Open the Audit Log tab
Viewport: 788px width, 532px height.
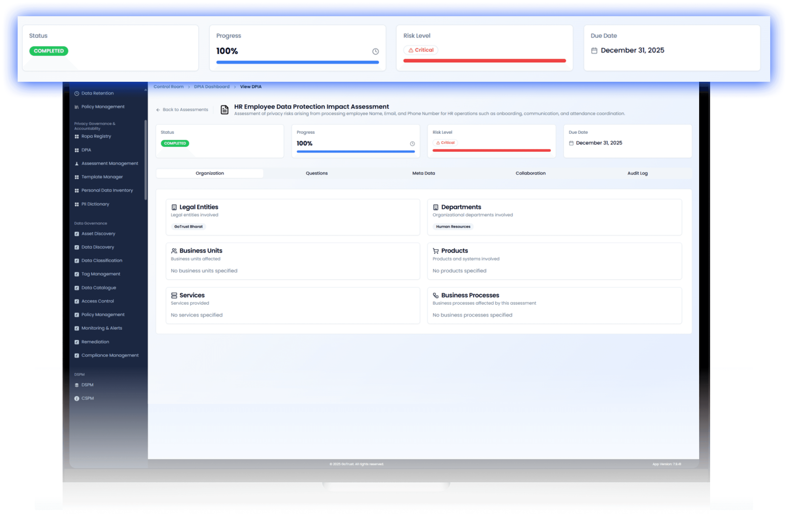coord(637,173)
